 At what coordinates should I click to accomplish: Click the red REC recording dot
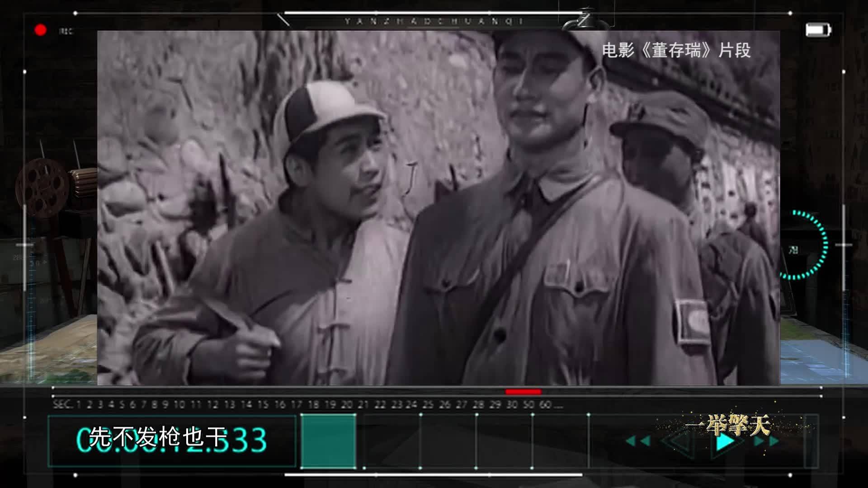click(x=41, y=30)
